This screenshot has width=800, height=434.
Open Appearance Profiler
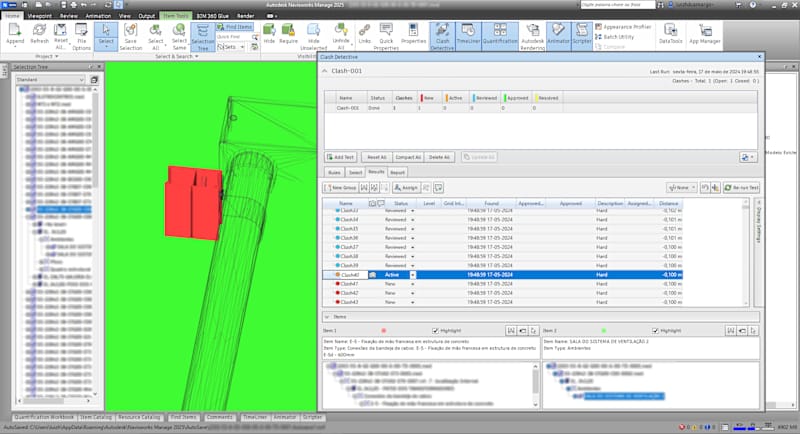(x=623, y=27)
